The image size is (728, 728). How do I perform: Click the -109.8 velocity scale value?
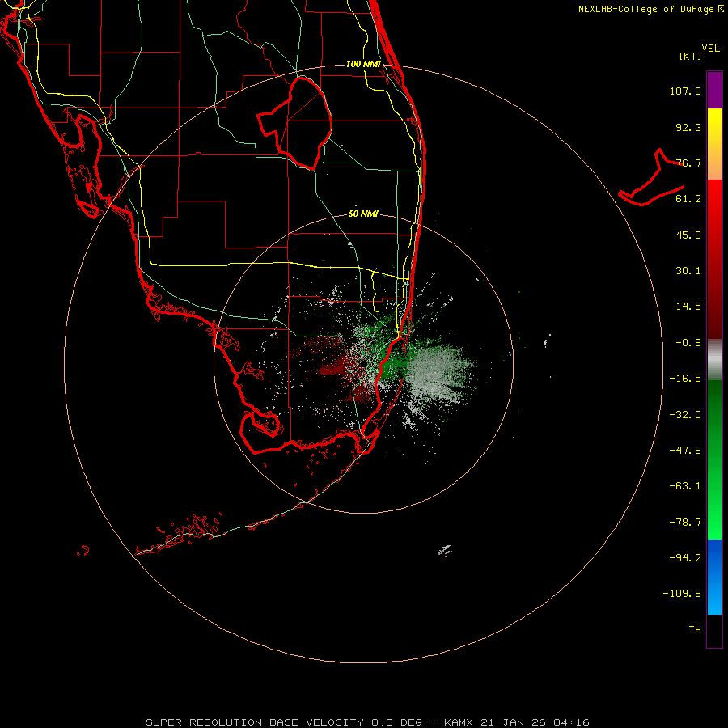(683, 594)
